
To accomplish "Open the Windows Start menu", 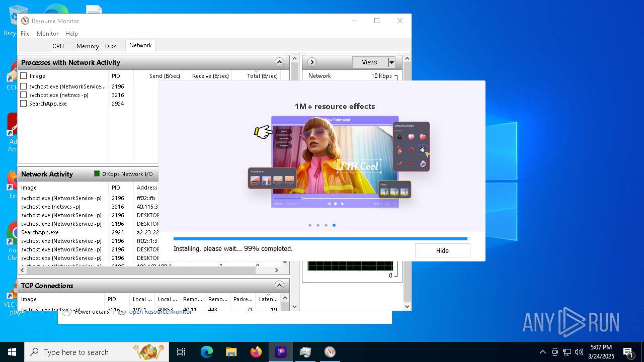I will pos(12,352).
